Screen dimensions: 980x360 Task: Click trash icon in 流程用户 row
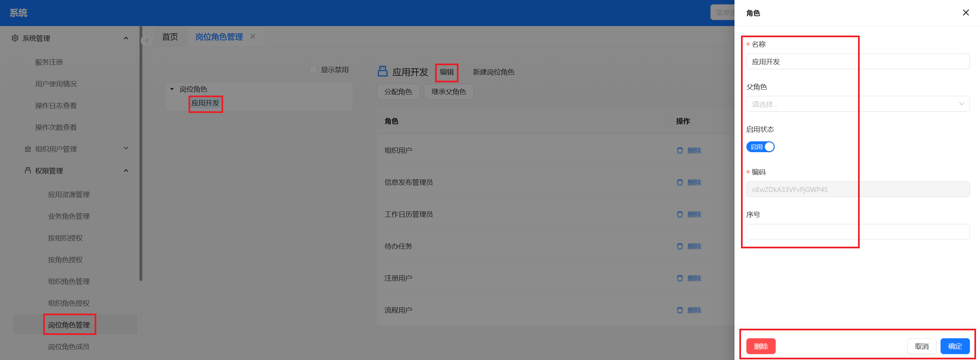point(680,310)
